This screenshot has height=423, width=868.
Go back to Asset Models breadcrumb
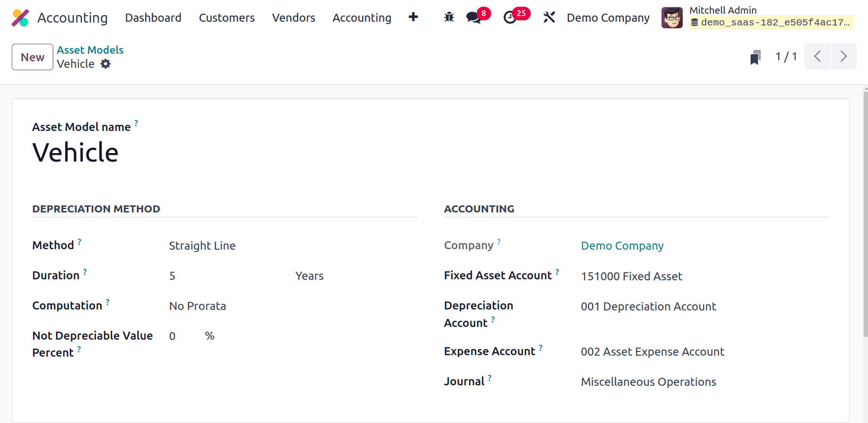tap(90, 50)
